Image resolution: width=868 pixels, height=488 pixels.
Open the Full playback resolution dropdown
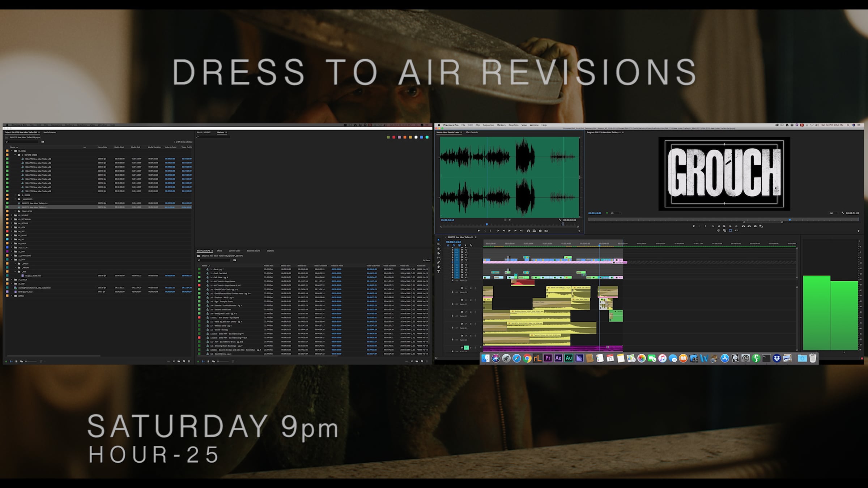coord(833,213)
